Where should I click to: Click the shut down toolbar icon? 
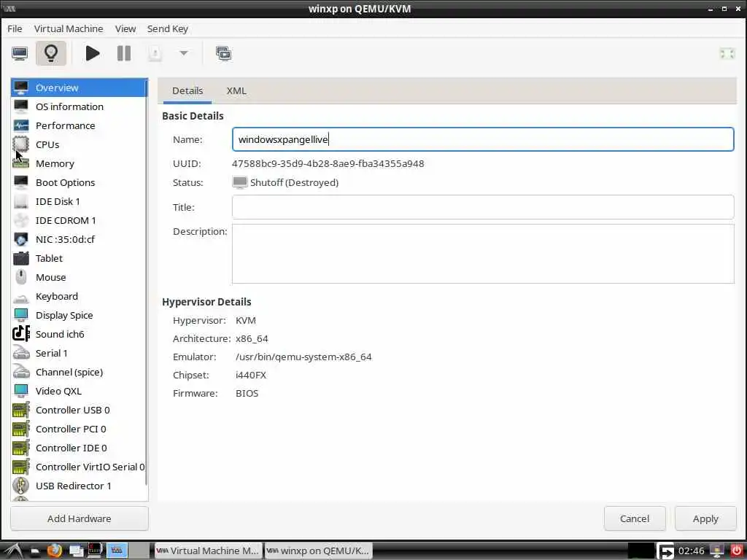(x=155, y=53)
